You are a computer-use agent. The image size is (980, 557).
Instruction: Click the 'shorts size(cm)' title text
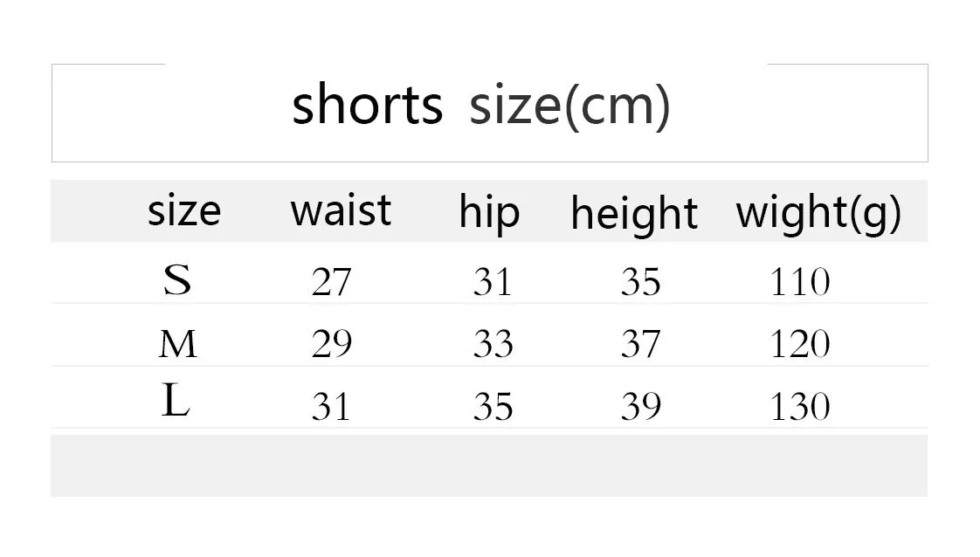[480, 105]
